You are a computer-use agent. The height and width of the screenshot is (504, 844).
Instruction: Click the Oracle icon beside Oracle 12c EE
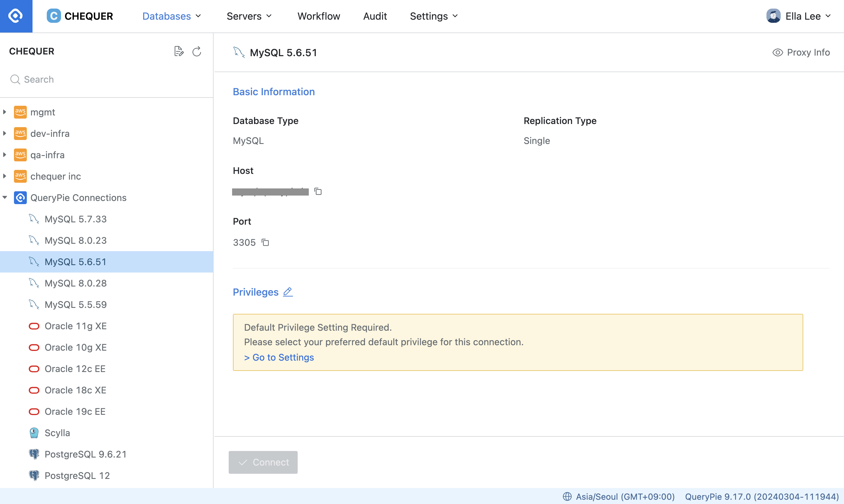pos(34,369)
